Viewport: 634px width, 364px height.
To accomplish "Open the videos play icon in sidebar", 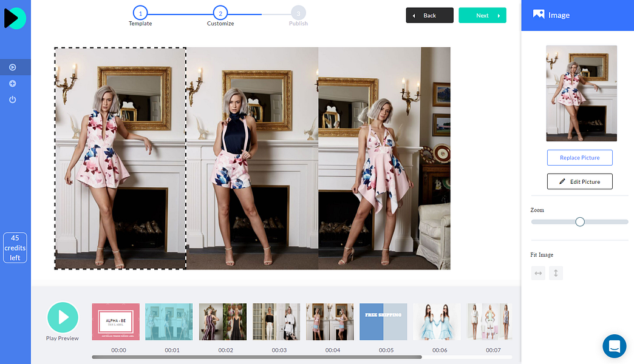I will click(x=13, y=67).
